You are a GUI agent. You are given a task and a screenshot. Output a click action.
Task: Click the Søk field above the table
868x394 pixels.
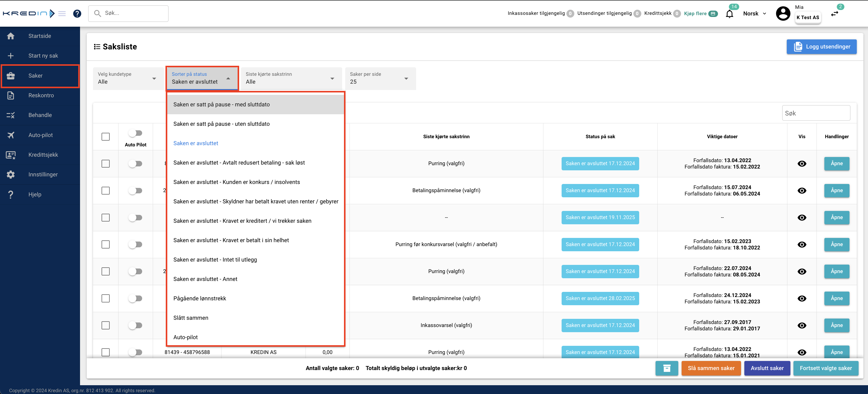coord(816,113)
